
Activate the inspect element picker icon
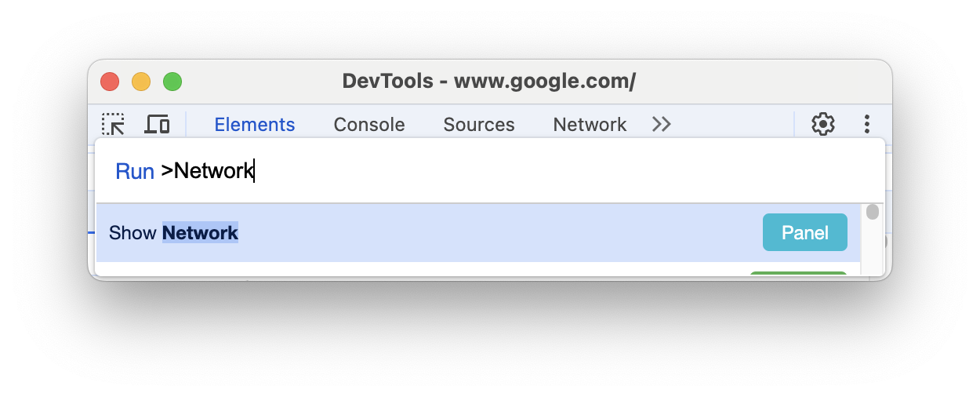point(114,124)
